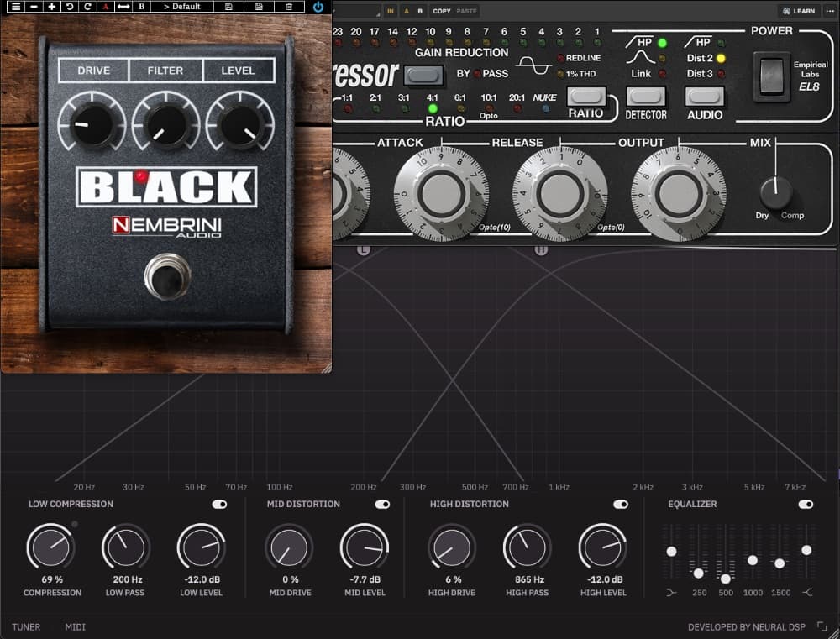The image size is (840, 639).
Task: Click the gain reduction BYPASS button
Action: (423, 75)
